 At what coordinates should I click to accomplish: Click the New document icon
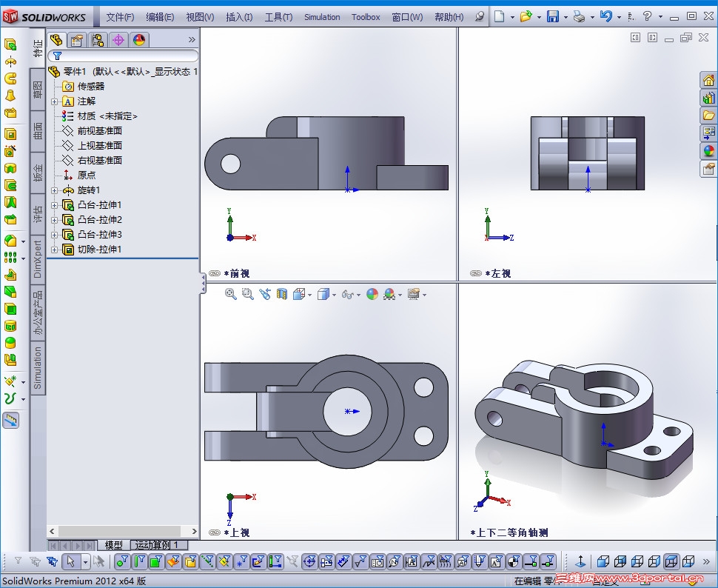pos(500,17)
